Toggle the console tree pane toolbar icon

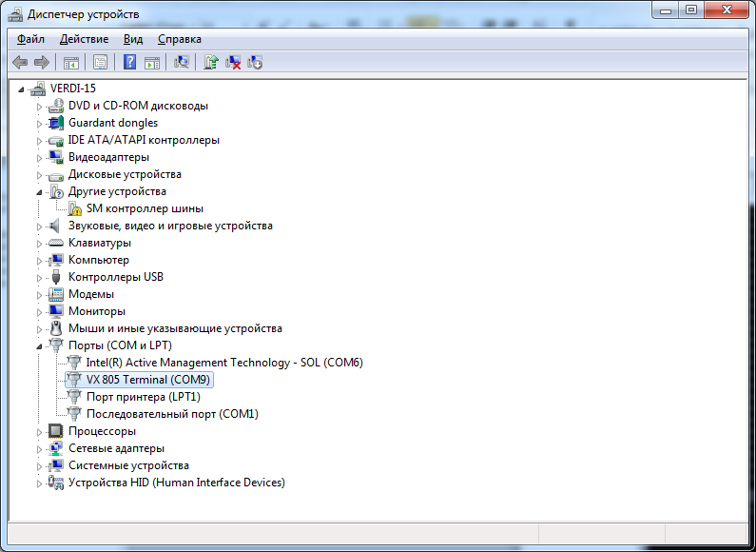pos(70,63)
